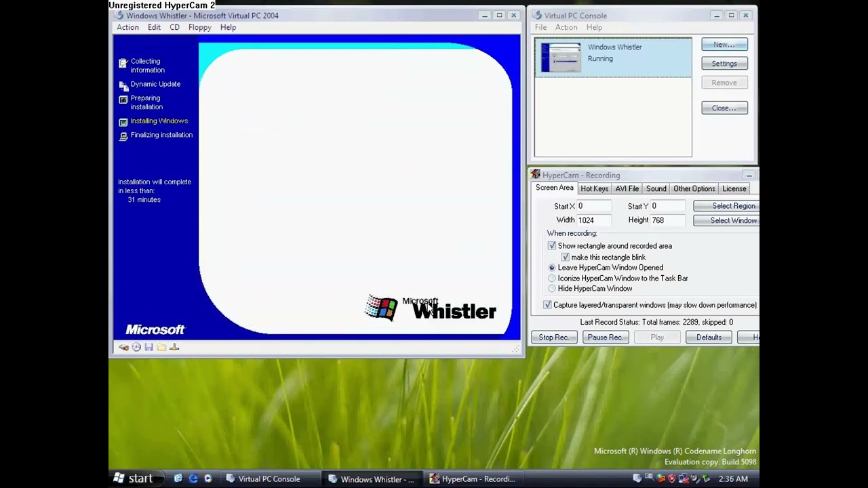Open Settings in Virtual PC Console
Screen dimensions: 868x488
tap(724, 64)
